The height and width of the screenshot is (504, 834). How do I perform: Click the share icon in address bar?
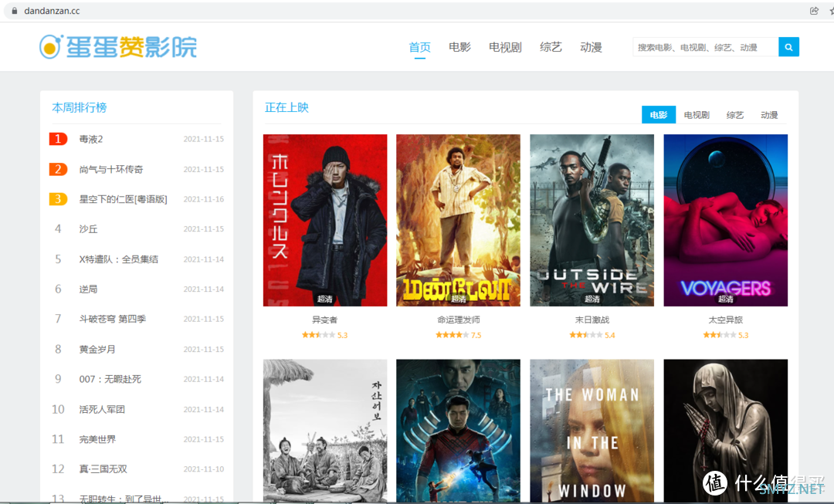pos(814,11)
